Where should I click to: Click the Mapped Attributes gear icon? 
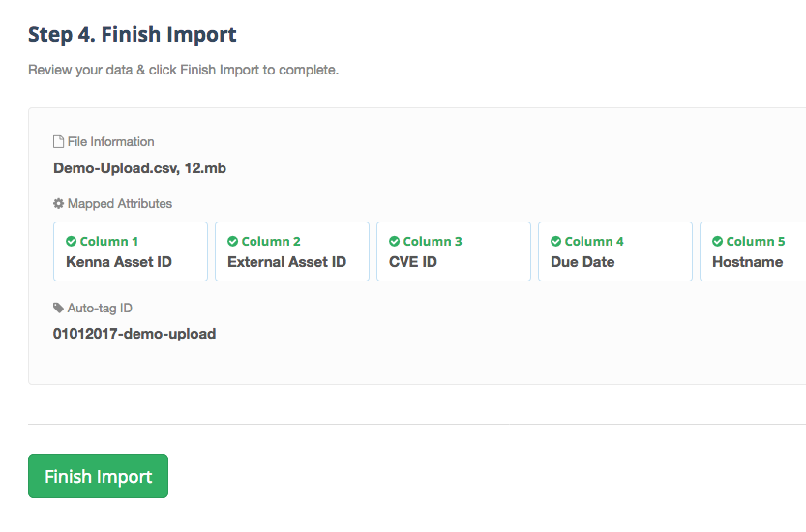59,203
